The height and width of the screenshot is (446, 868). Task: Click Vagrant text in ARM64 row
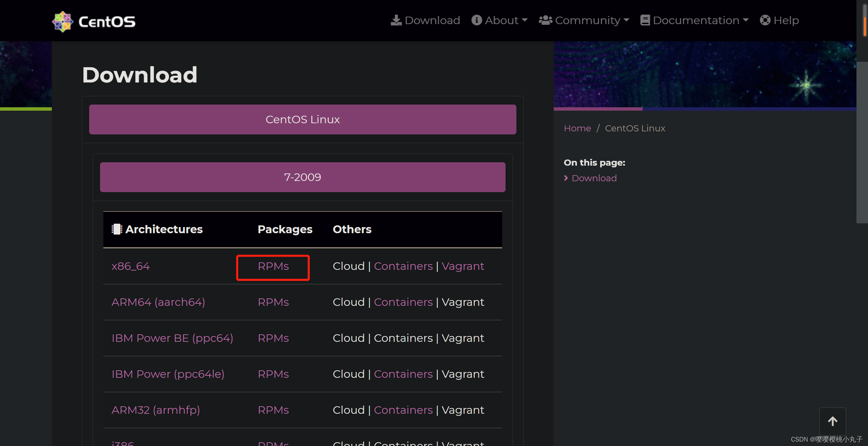coord(463,302)
